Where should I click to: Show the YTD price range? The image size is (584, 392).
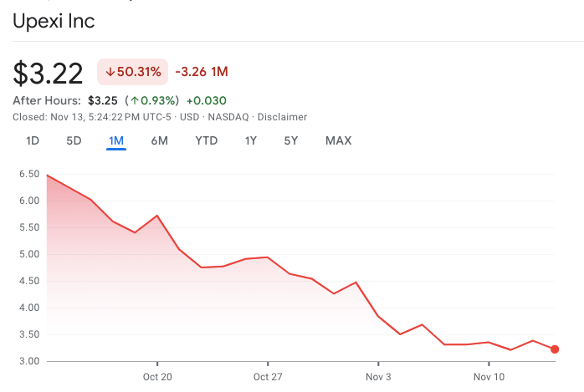(x=206, y=140)
